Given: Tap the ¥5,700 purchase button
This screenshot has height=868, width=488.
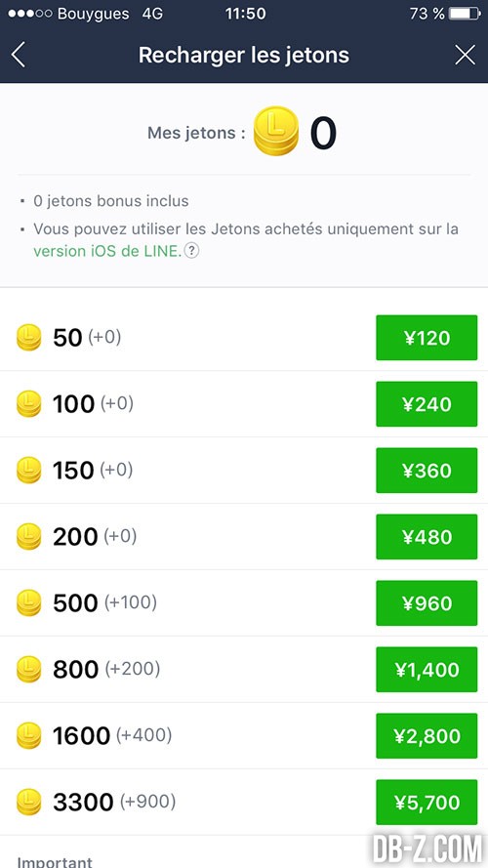Looking at the screenshot, I should (427, 803).
